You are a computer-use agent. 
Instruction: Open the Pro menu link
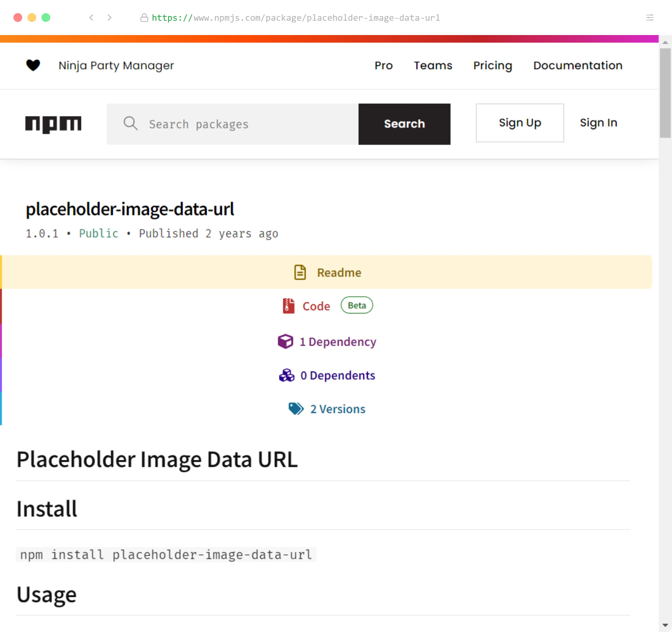pyautogui.click(x=384, y=65)
